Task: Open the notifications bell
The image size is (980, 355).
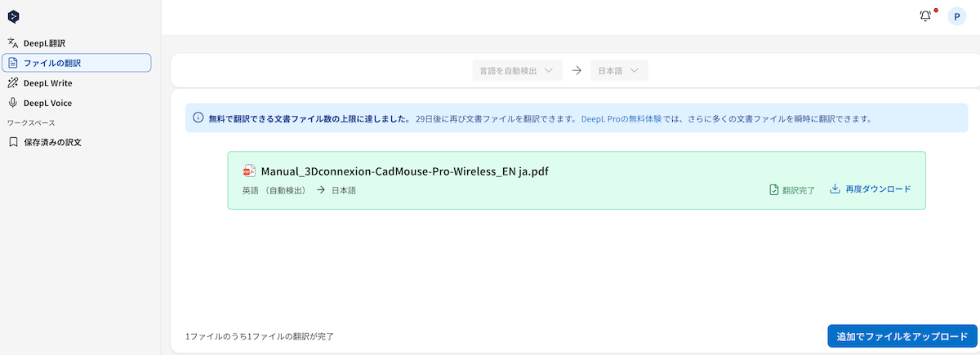Action: 925,16
